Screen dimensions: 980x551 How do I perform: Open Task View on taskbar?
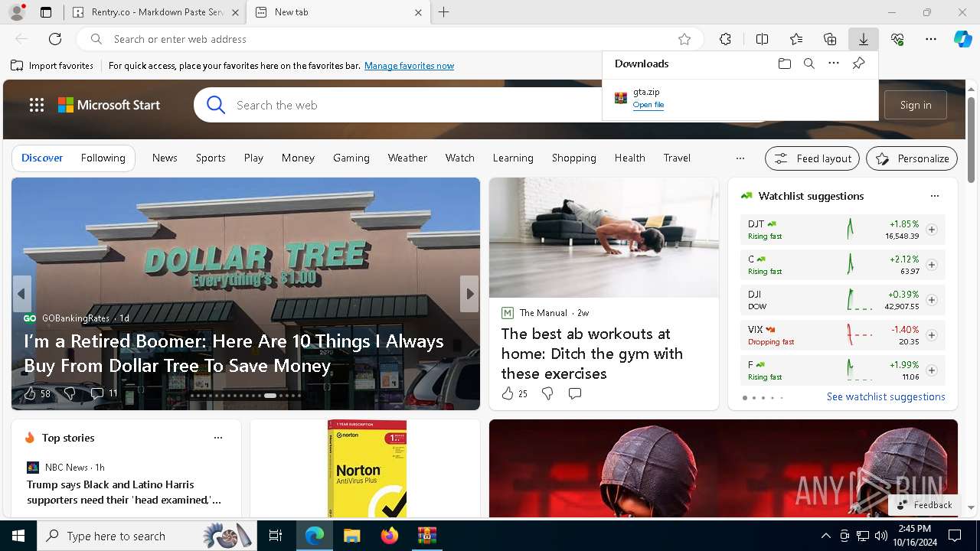click(276, 536)
